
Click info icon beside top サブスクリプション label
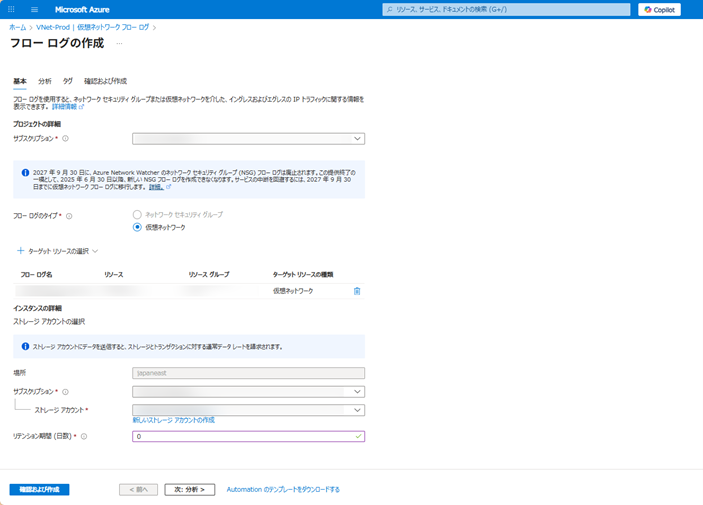click(65, 139)
